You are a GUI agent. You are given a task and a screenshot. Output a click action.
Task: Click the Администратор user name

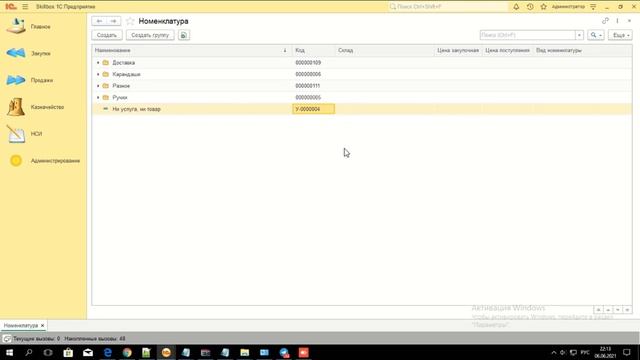568,7
